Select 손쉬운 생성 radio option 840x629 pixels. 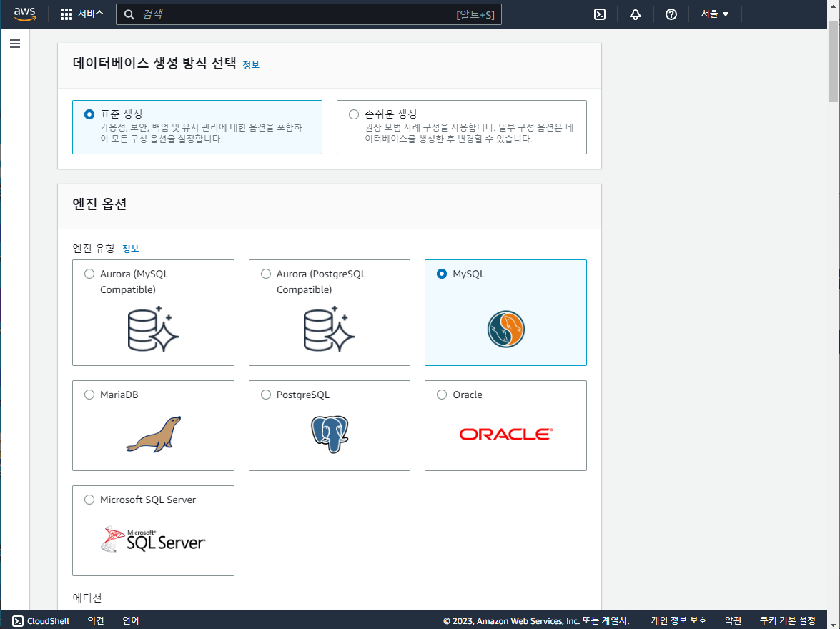point(354,114)
